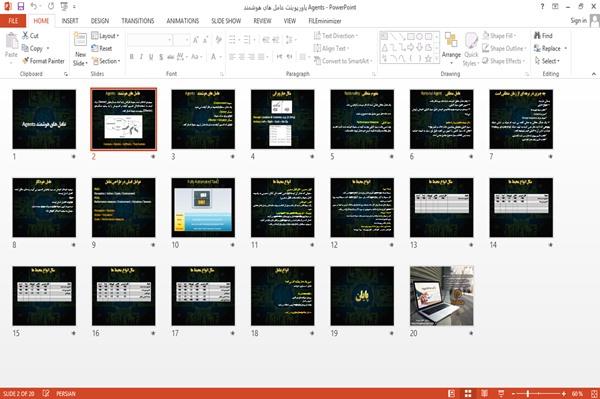Copy the selected slide
Screen dimensions: 600x399
pos(32,48)
